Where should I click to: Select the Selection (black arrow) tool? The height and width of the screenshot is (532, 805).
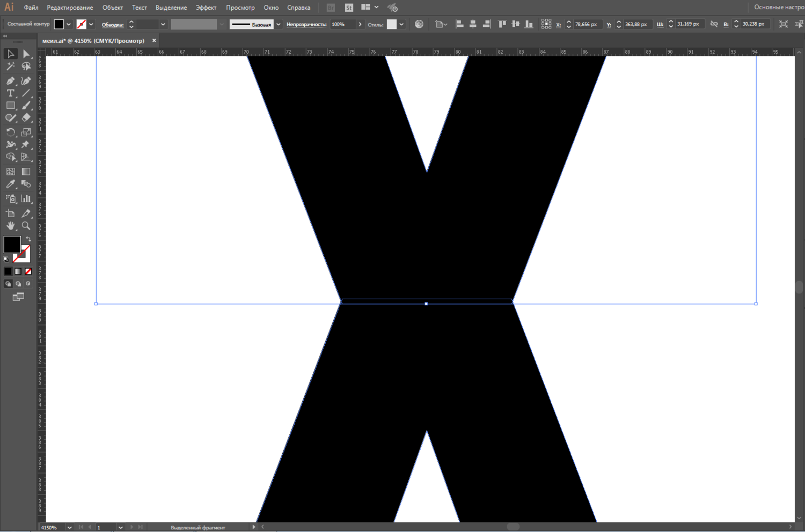click(10, 54)
